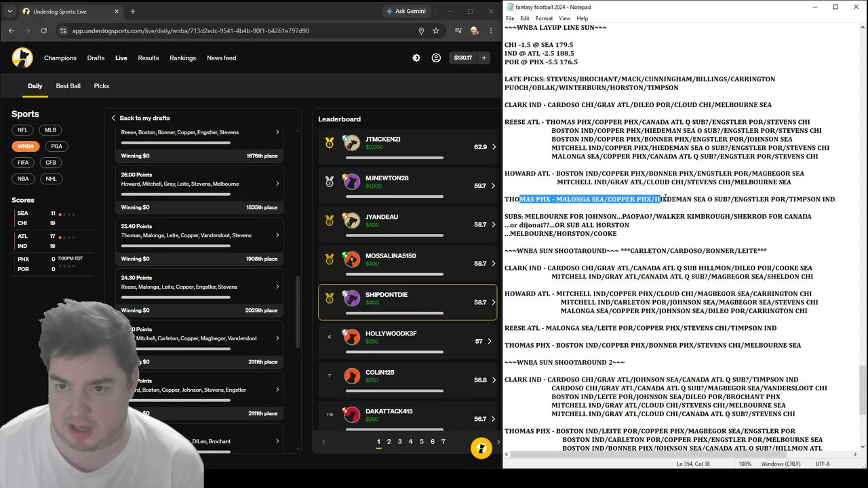This screenshot has width=868, height=488.
Task: Expand HOLLYWOODK3F leaderboard entry chevron
Action: point(490,341)
